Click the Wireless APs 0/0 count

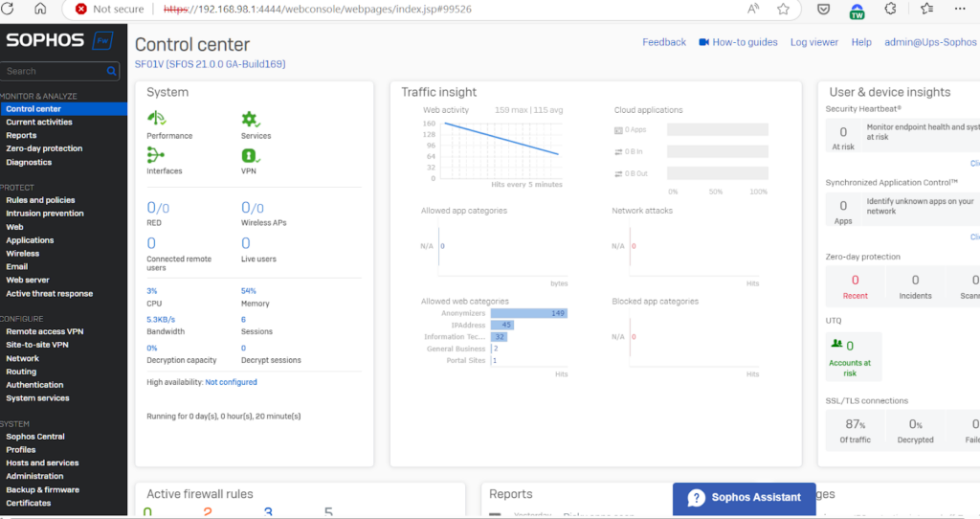pyautogui.click(x=253, y=207)
